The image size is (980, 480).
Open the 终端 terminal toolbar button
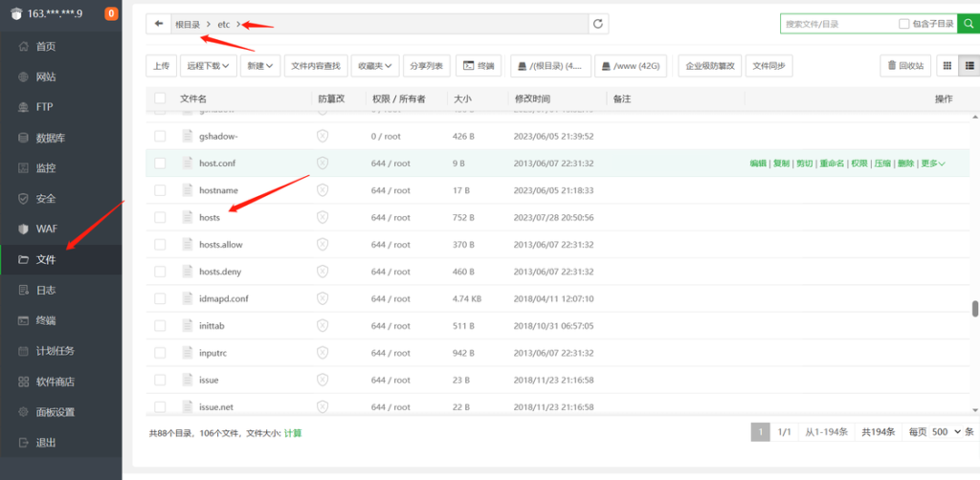click(479, 66)
